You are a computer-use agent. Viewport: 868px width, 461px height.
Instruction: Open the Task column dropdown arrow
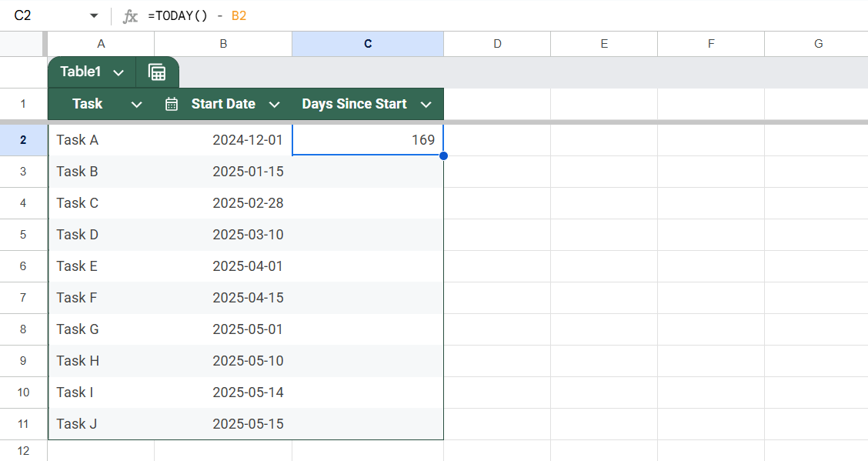(136, 105)
